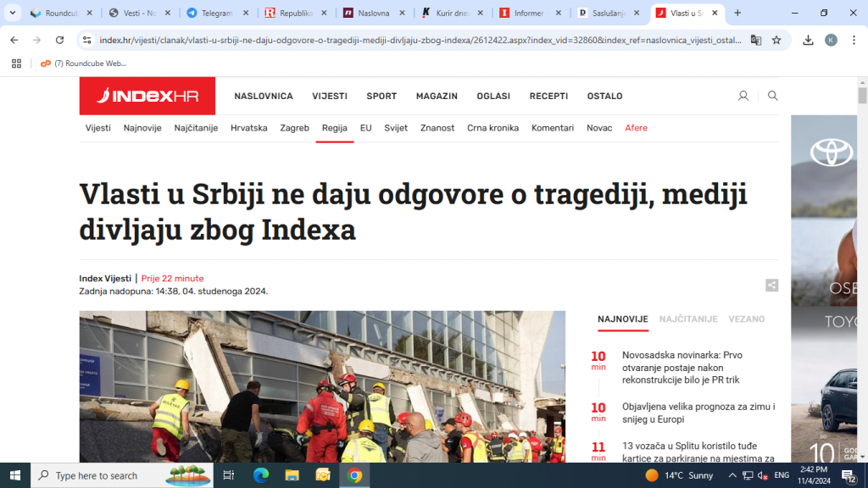Open Chrome's three-dot menu
This screenshot has width=868, height=488.
pyautogui.click(x=854, y=40)
